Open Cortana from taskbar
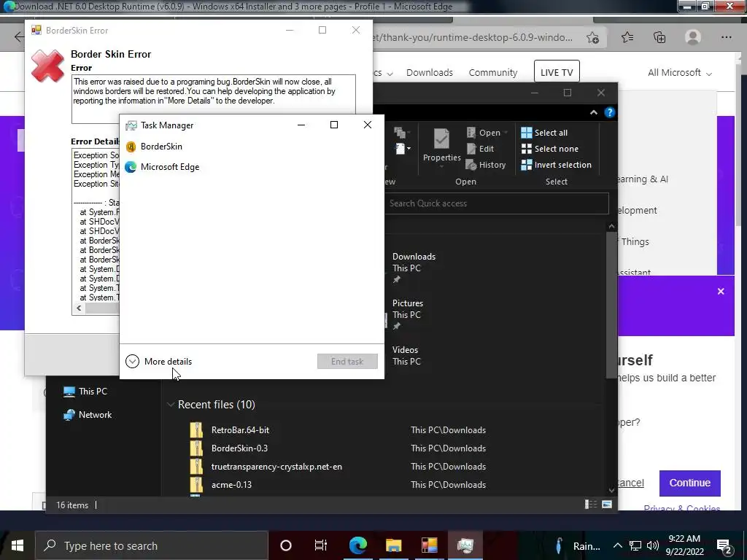The height and width of the screenshot is (560, 747). pos(286,545)
